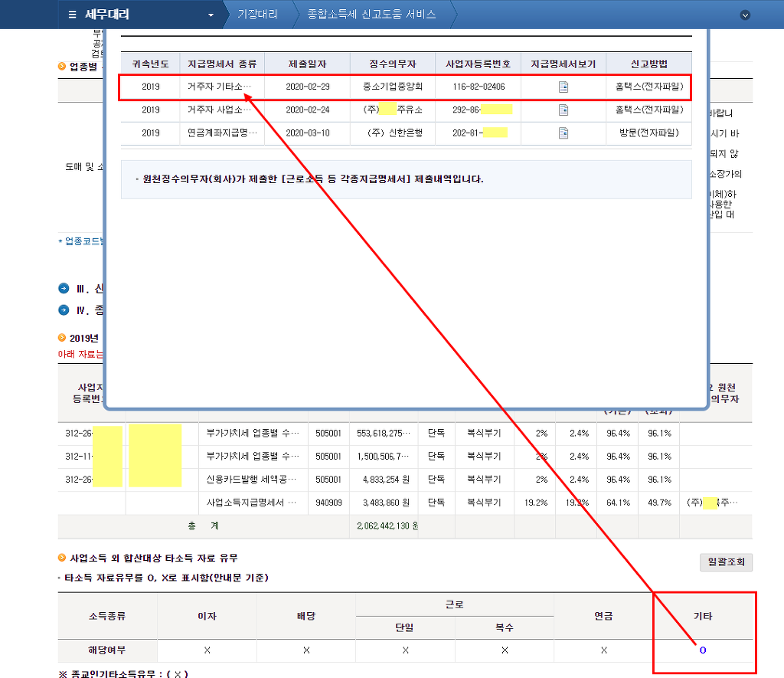Expand the top-right round chevron button
784x678 pixels.
[x=745, y=15]
